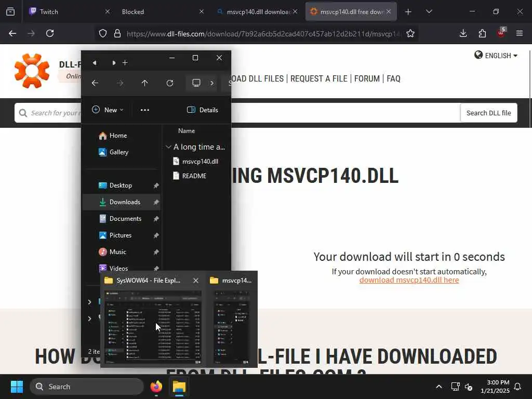Click the Firefox URL address bar
Viewport: 532px width, 399px height.
pyautogui.click(x=263, y=34)
